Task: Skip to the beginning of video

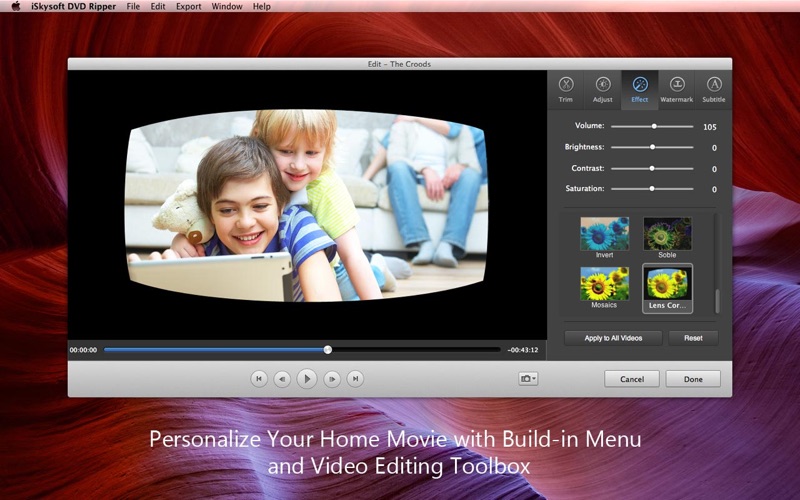Action: (x=259, y=379)
